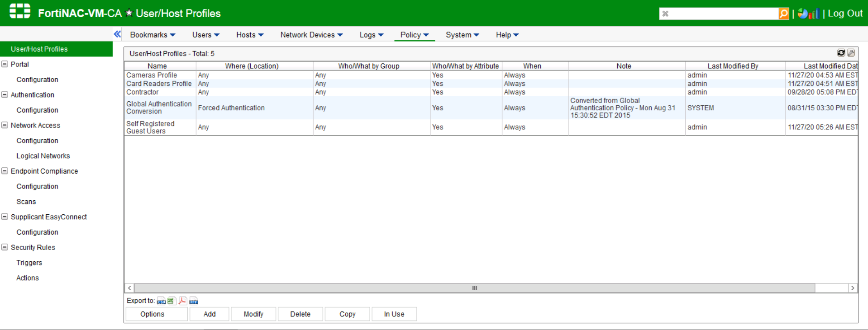This screenshot has width=868, height=330.
Task: Collapse the left sidebar panel
Action: click(117, 34)
